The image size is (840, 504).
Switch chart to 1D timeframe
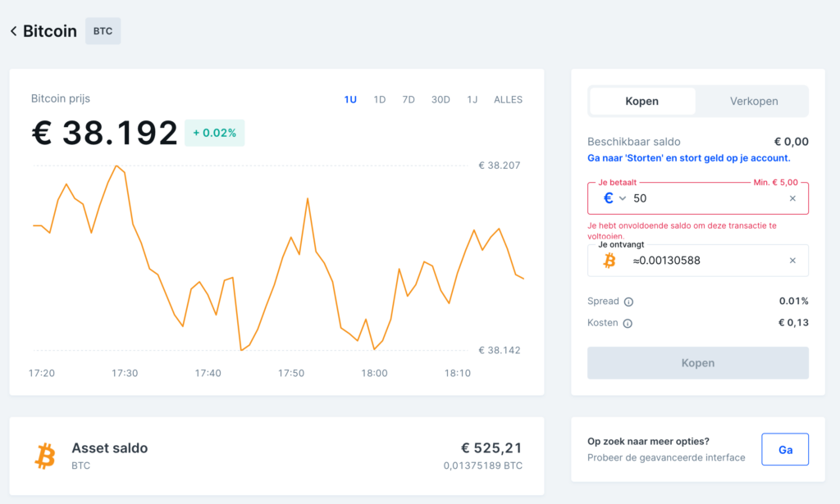click(x=379, y=99)
